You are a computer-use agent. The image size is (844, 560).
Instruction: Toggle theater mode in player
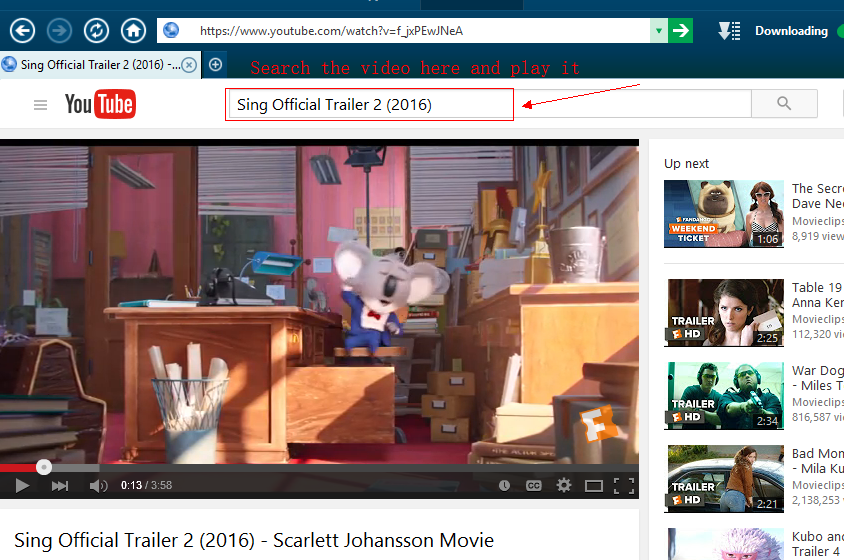(594, 486)
